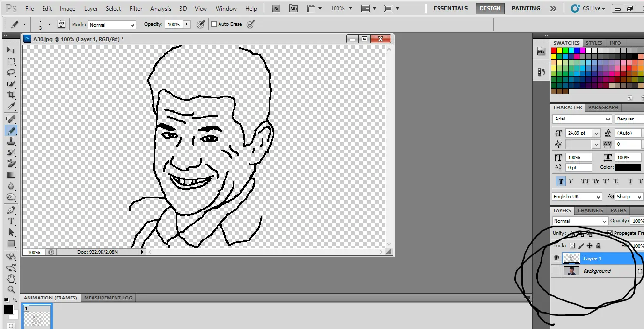Image resolution: width=644 pixels, height=329 pixels.
Task: Pick the Eyedropper tool
Action: (x=11, y=106)
